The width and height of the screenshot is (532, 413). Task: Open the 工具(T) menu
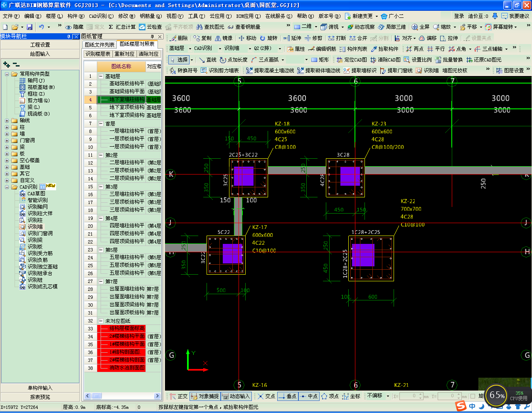(197, 16)
